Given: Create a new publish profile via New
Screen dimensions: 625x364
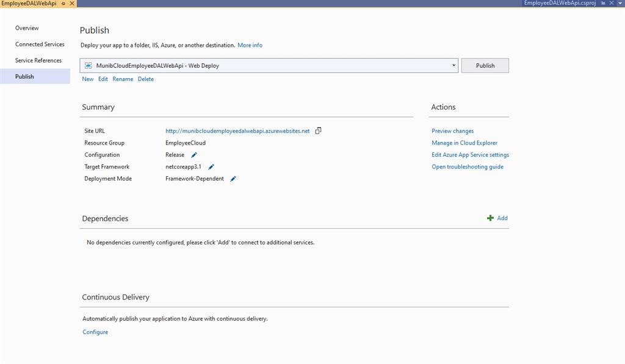Looking at the screenshot, I should [87, 79].
